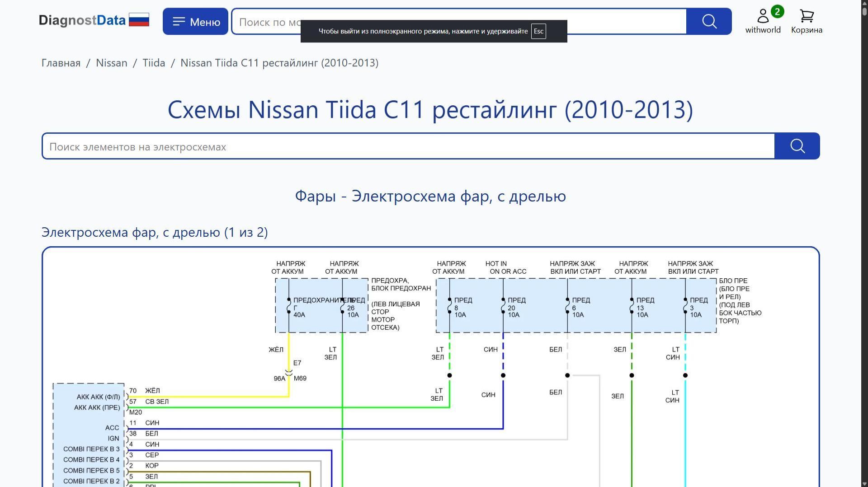Click the ПРЕДОХРАНИТЕЛЬ Г 40А fuse
Image resolution: width=868 pixels, height=487 pixels.
click(x=289, y=306)
